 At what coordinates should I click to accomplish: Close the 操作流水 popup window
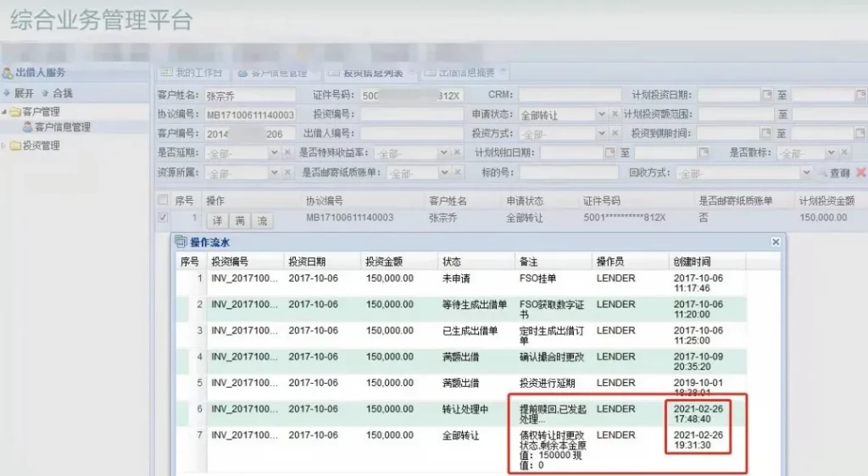(775, 242)
